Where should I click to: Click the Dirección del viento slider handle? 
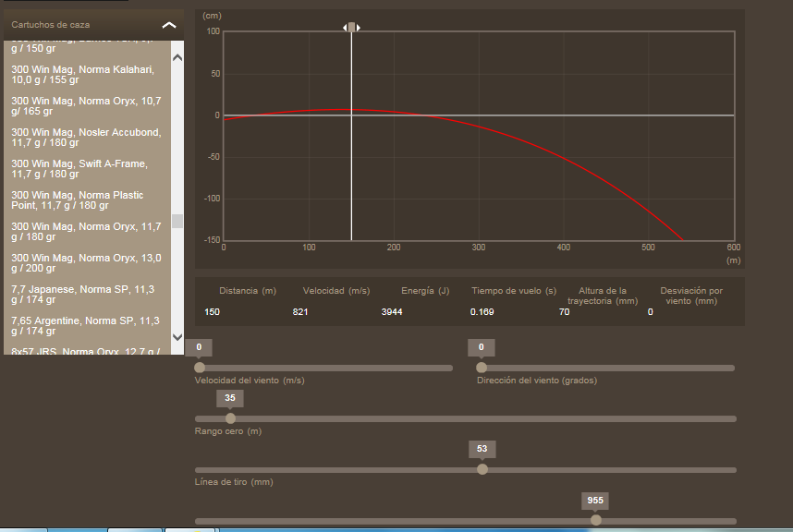click(x=482, y=368)
